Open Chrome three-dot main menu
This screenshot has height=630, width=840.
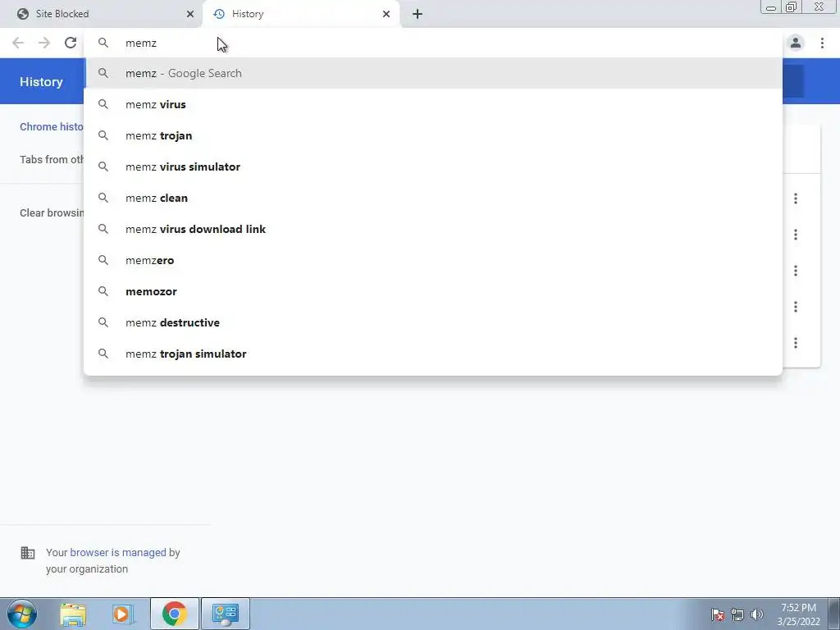pyautogui.click(x=822, y=43)
